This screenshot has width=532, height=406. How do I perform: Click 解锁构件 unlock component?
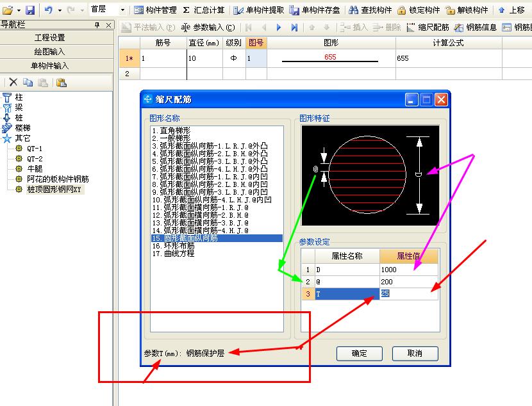[467, 10]
